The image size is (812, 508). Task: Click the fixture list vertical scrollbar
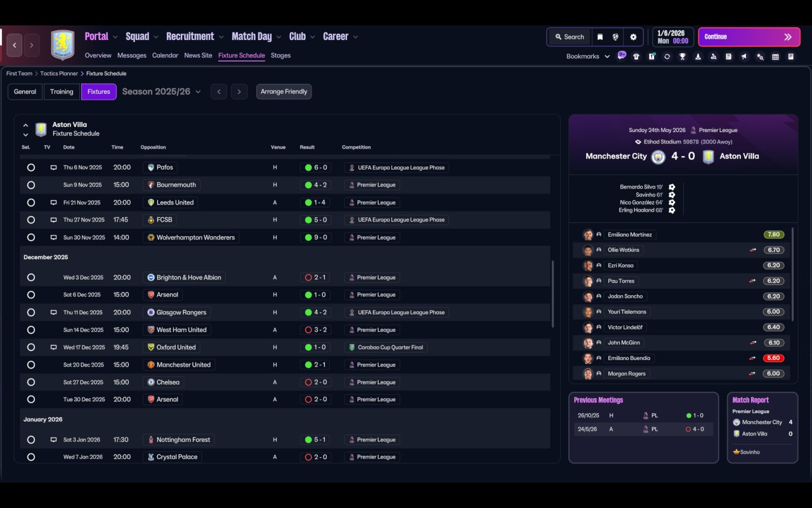[553, 293]
